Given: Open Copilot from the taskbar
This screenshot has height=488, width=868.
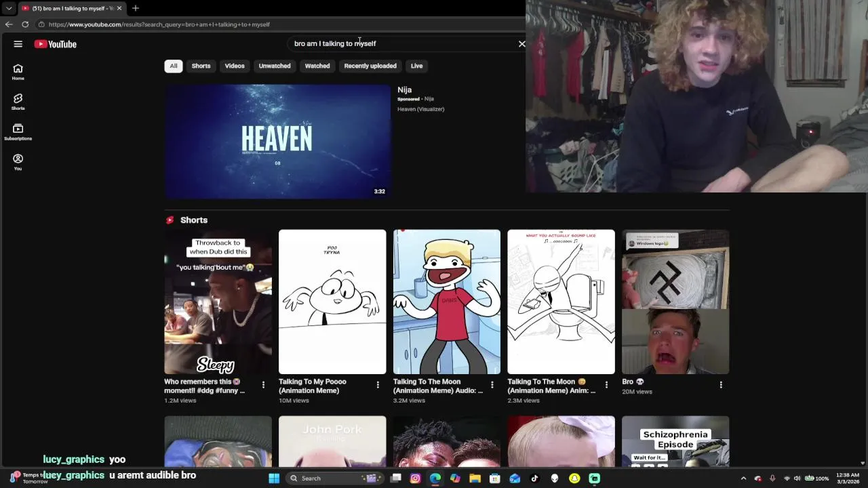Looking at the screenshot, I should tap(455, 479).
